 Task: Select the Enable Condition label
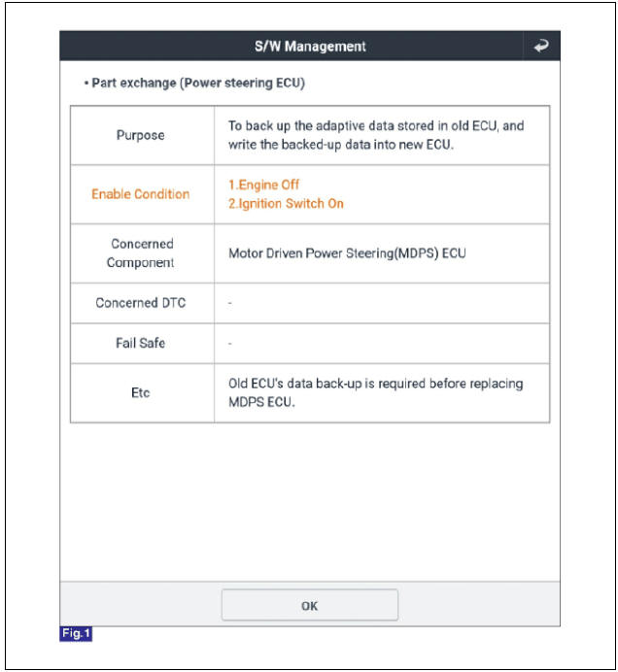[x=141, y=194]
